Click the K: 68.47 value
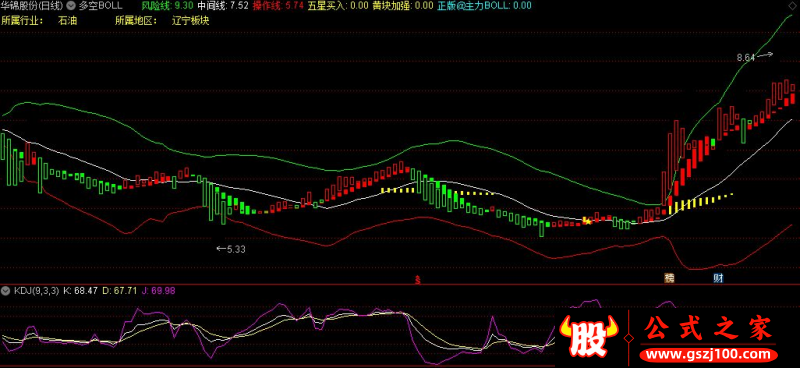 81,291
